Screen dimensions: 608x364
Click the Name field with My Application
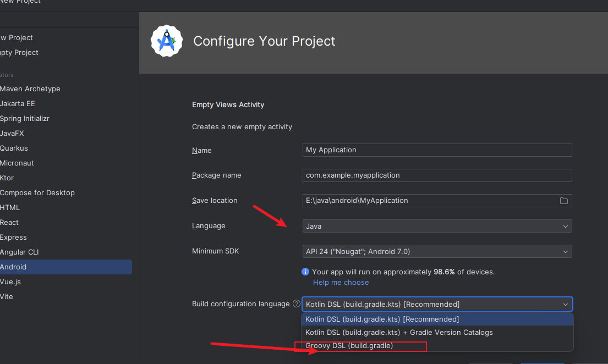(x=437, y=150)
